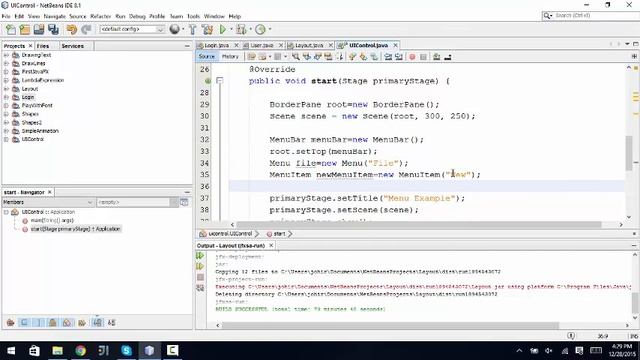Viewport: 640px width, 360px height.
Task: Click the editor vertical scrollbar thumb
Action: [x=629, y=153]
